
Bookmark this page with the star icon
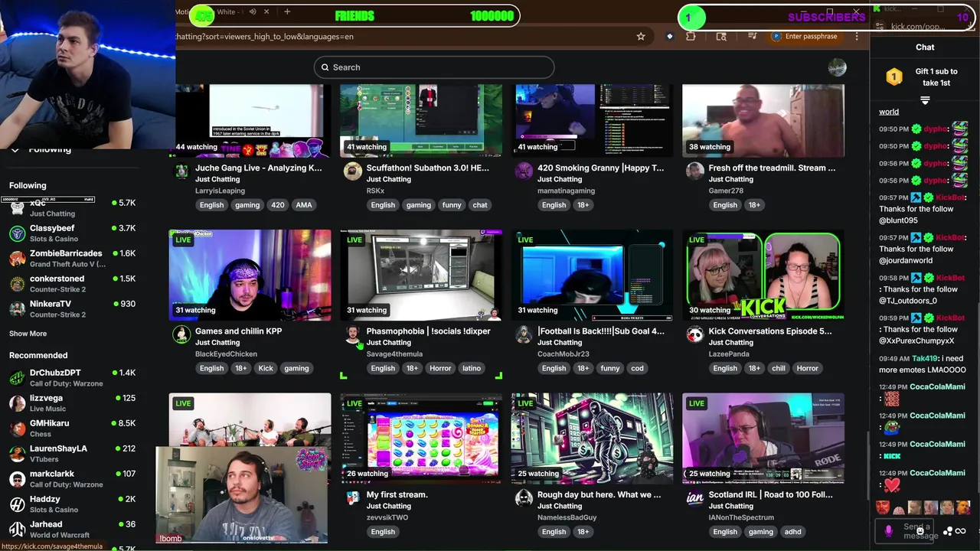[641, 36]
